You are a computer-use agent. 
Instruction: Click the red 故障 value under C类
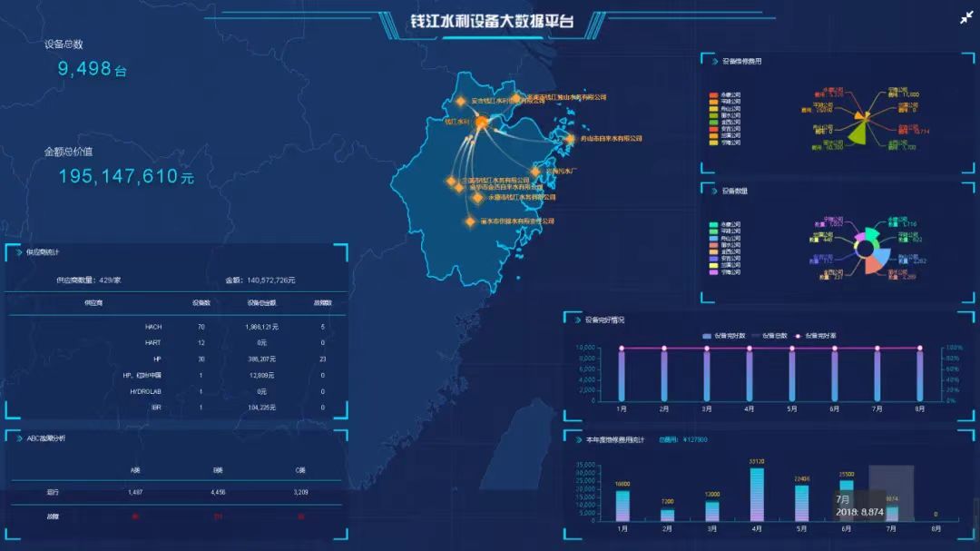[x=300, y=517]
